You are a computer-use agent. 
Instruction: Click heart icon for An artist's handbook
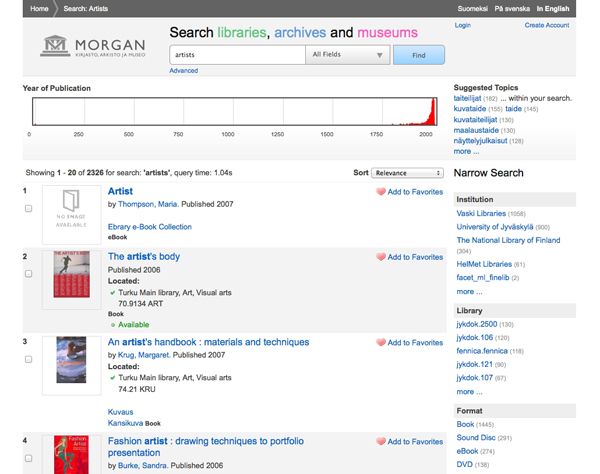click(381, 342)
